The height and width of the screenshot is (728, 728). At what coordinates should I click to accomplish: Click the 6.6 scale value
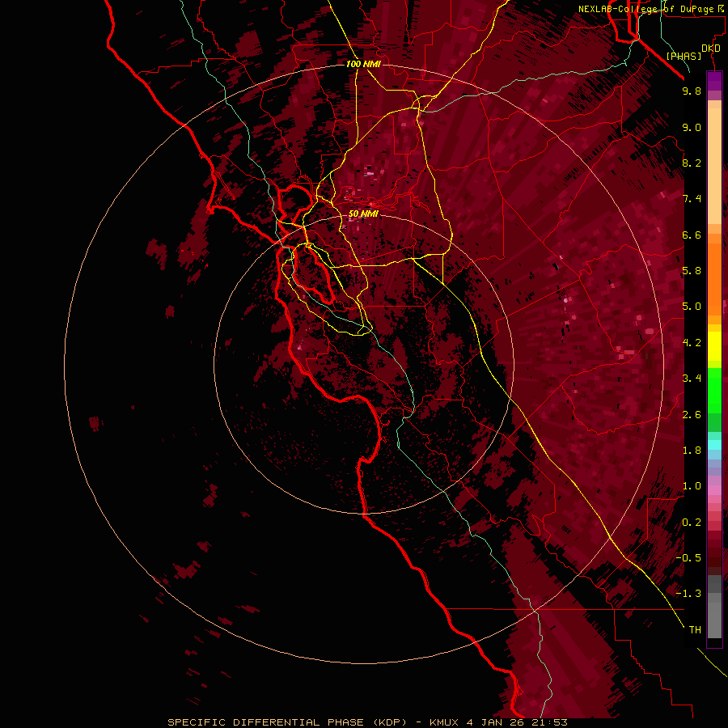692,235
